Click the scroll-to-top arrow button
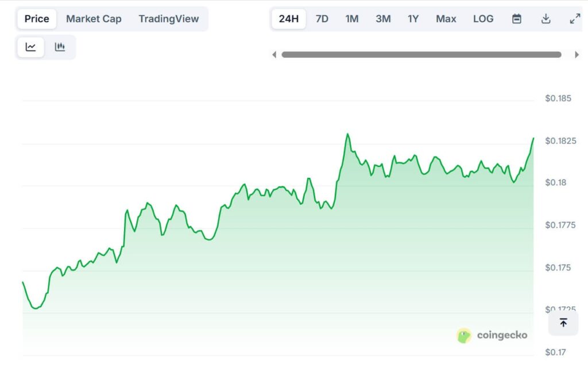588x385 pixels. (563, 323)
